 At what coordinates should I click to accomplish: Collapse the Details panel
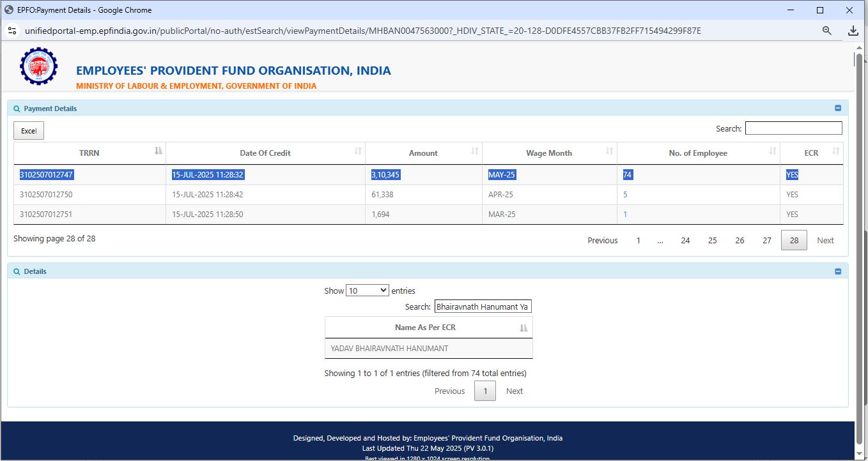pos(838,271)
